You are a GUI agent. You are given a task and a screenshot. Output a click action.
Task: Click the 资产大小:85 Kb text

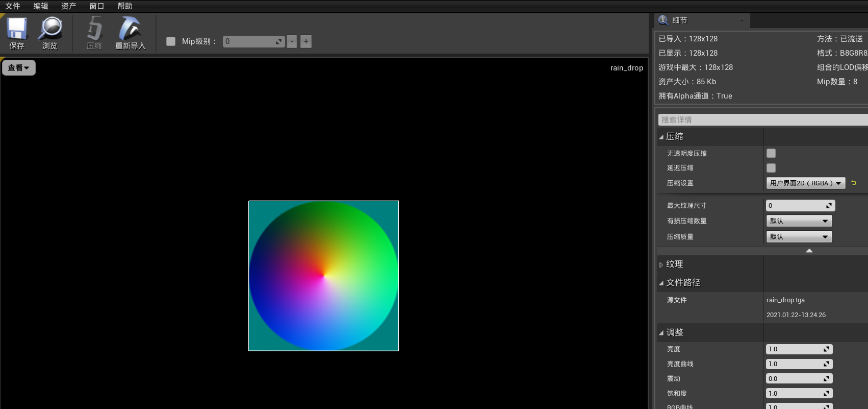[687, 82]
